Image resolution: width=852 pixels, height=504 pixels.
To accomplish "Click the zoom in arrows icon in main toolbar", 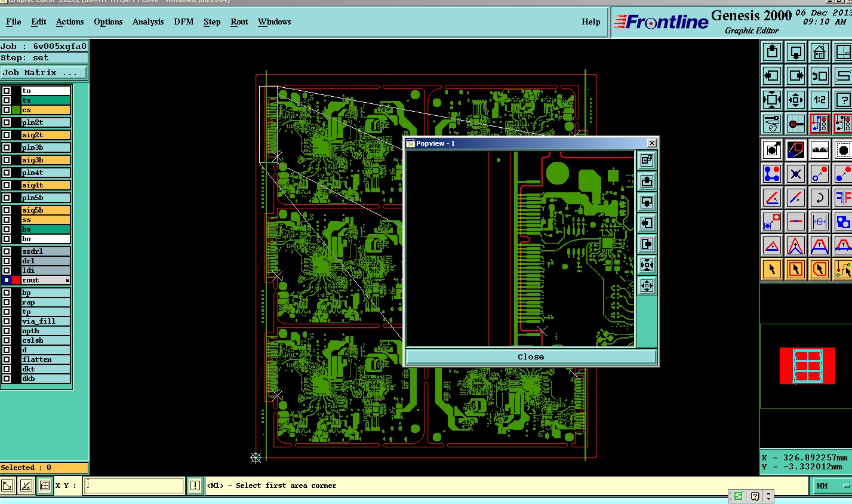I will 796,100.
